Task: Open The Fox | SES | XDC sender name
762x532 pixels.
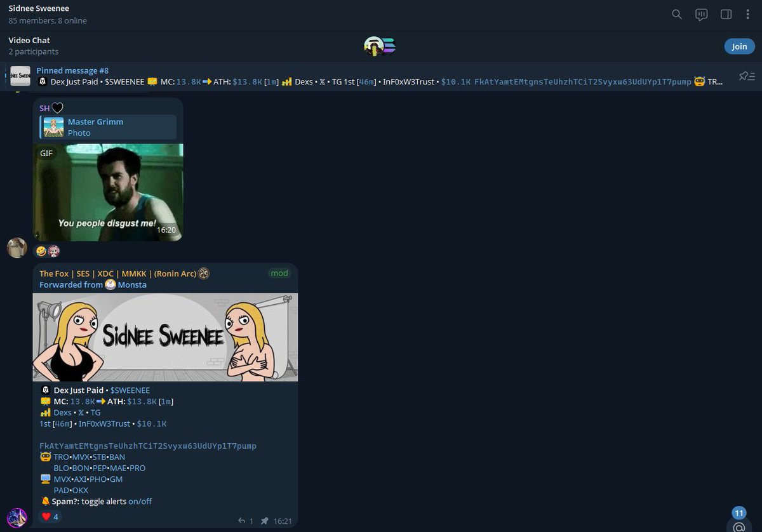Action: 118,274
